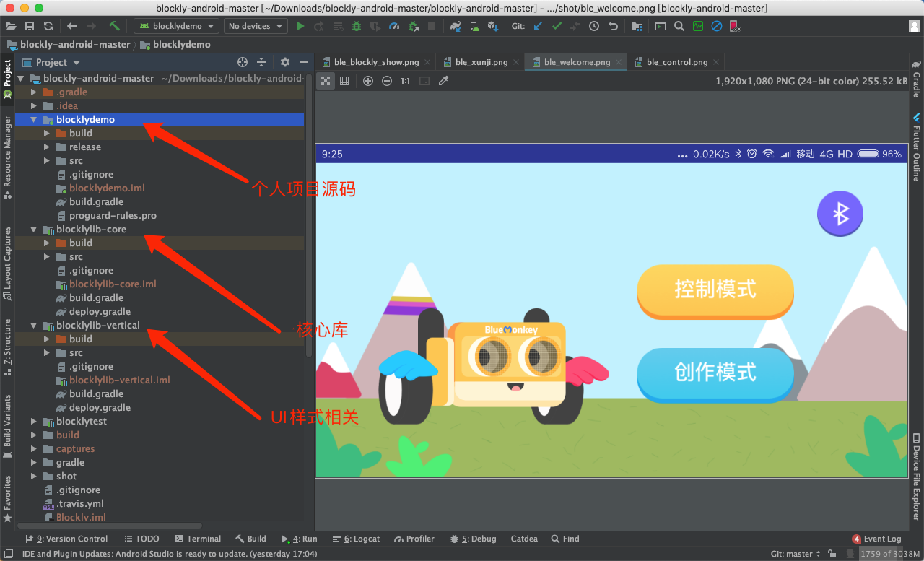Pick a color with the eyedropper tool
Image resolution: width=924 pixels, height=561 pixels.
(443, 81)
